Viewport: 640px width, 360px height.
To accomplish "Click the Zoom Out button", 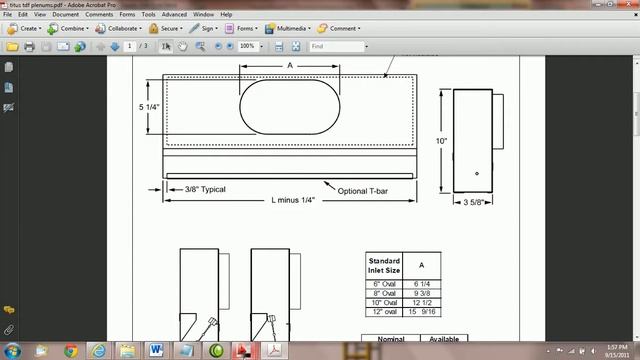I will coord(218,46).
